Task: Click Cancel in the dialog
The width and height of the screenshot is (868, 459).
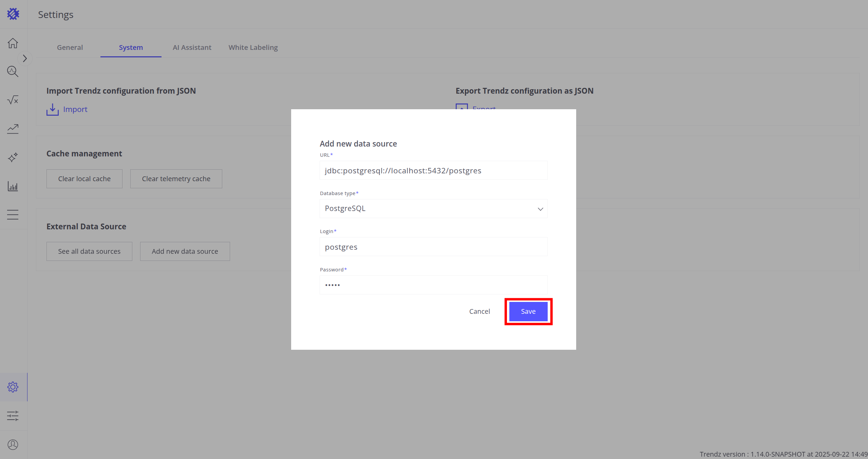Action: click(x=479, y=311)
